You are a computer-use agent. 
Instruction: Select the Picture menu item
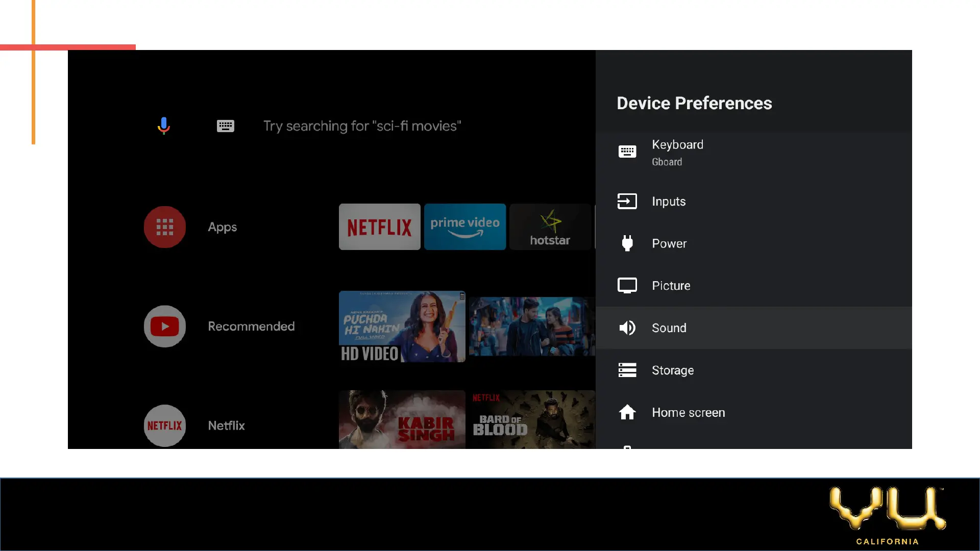pyautogui.click(x=671, y=286)
